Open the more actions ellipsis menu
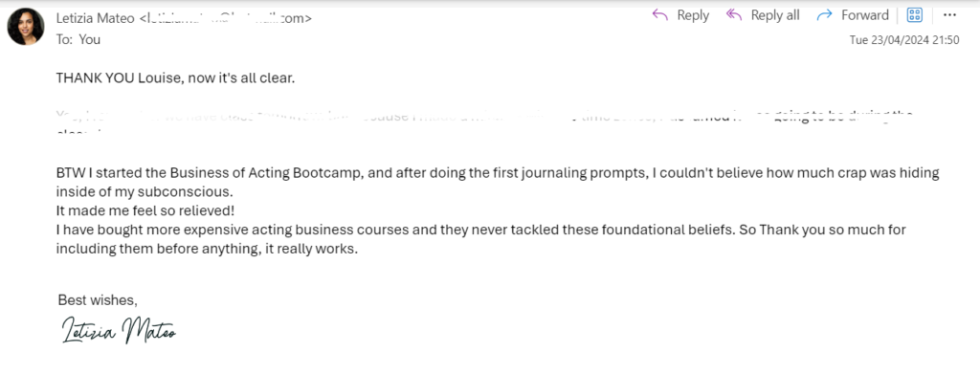The height and width of the screenshot is (374, 980). 950,15
